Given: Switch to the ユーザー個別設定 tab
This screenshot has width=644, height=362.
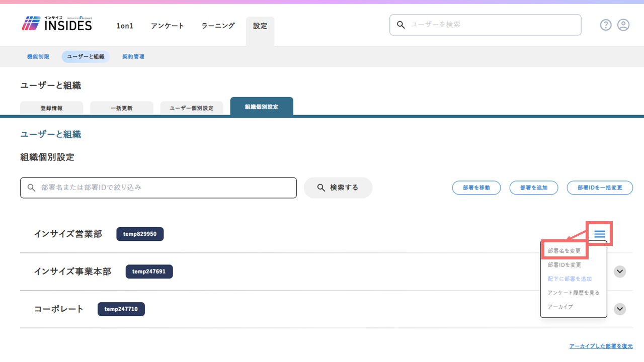Looking at the screenshot, I should click(192, 108).
